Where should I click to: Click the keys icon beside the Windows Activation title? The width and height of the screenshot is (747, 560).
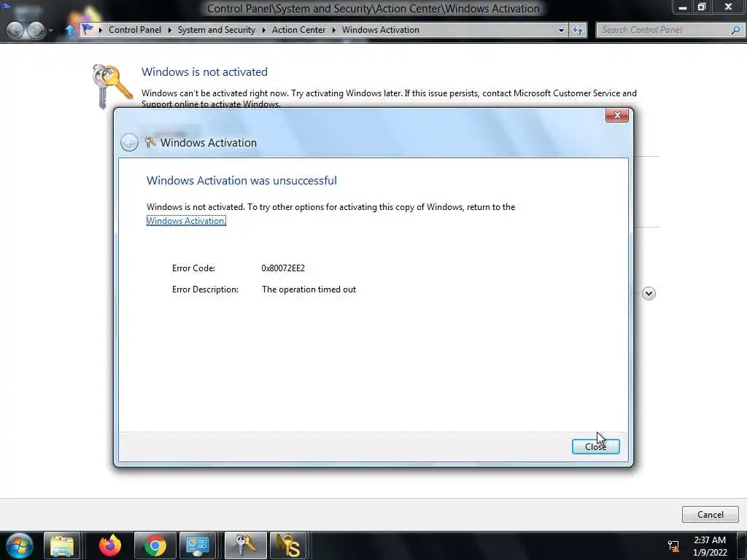point(150,142)
